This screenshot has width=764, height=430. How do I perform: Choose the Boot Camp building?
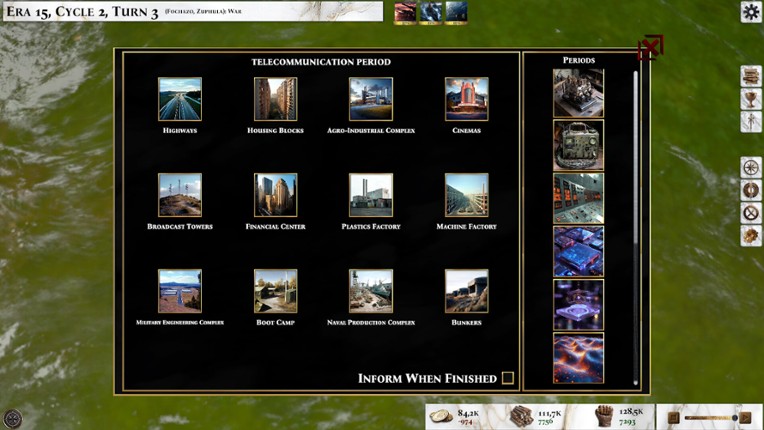click(275, 292)
